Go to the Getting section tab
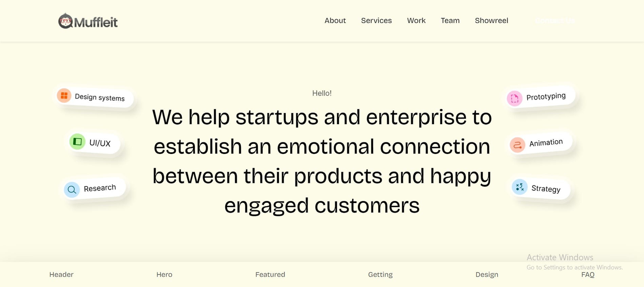644x287 pixels. pos(380,275)
